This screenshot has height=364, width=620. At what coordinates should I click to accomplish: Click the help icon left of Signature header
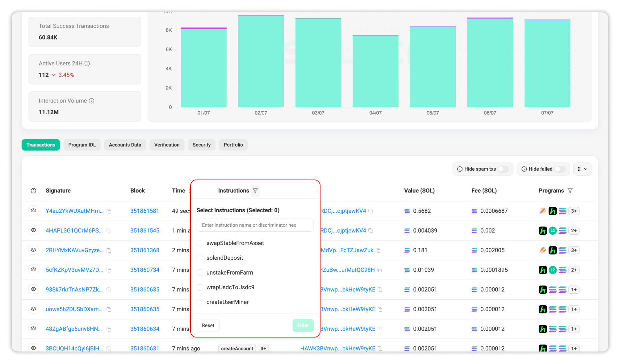coord(33,191)
